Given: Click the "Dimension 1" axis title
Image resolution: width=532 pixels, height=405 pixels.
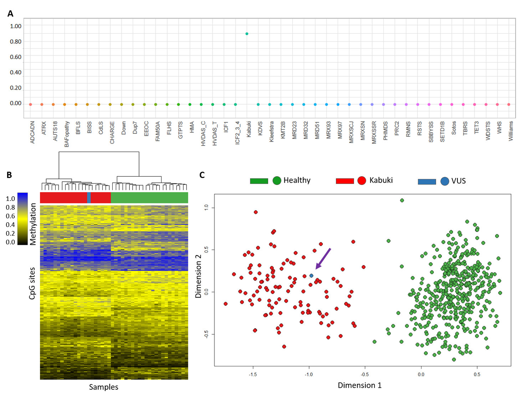Looking at the screenshot, I should point(360,385).
